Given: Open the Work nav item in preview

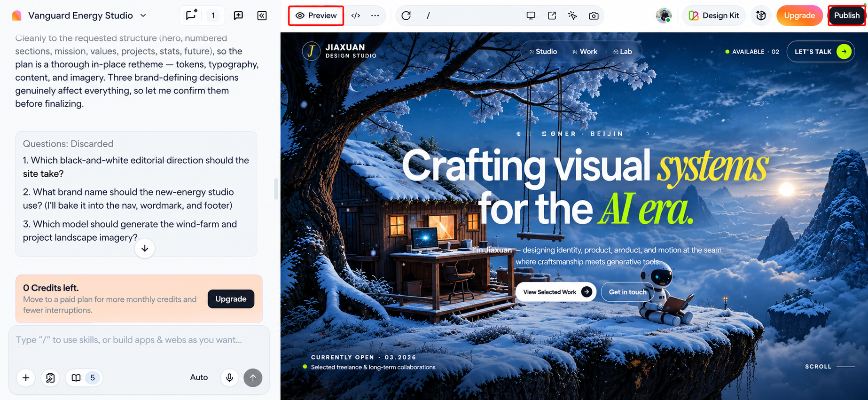Looking at the screenshot, I should tap(585, 52).
